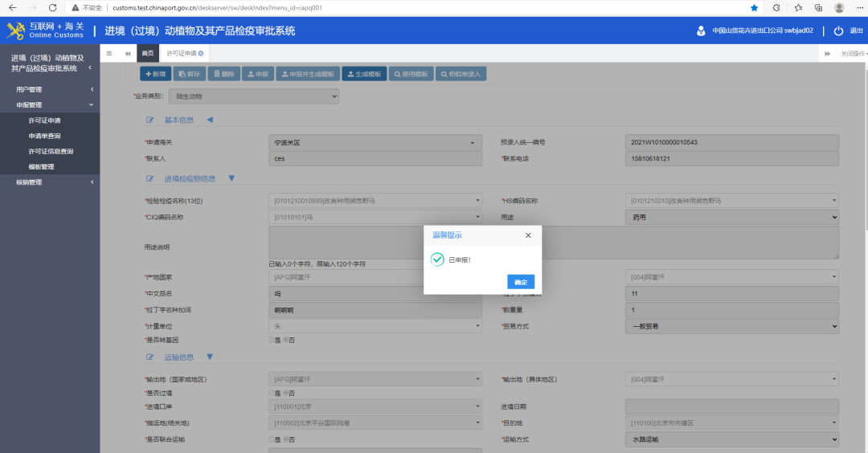Click the 删除 trash button
This screenshot has height=453, width=868.
[224, 74]
